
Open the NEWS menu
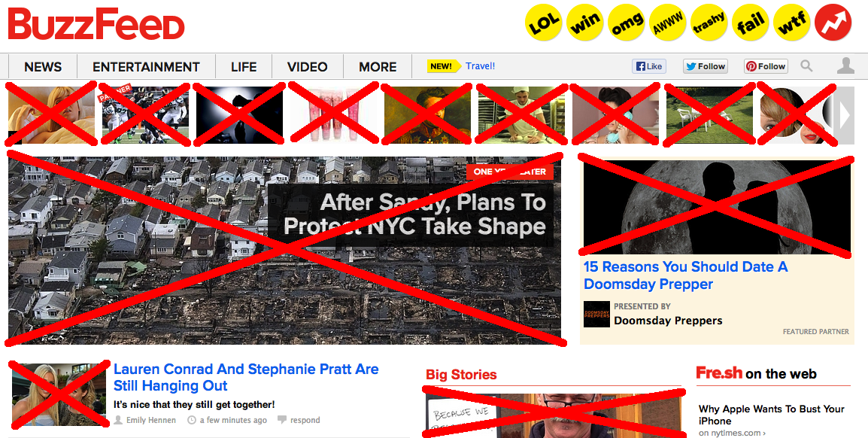coord(43,67)
